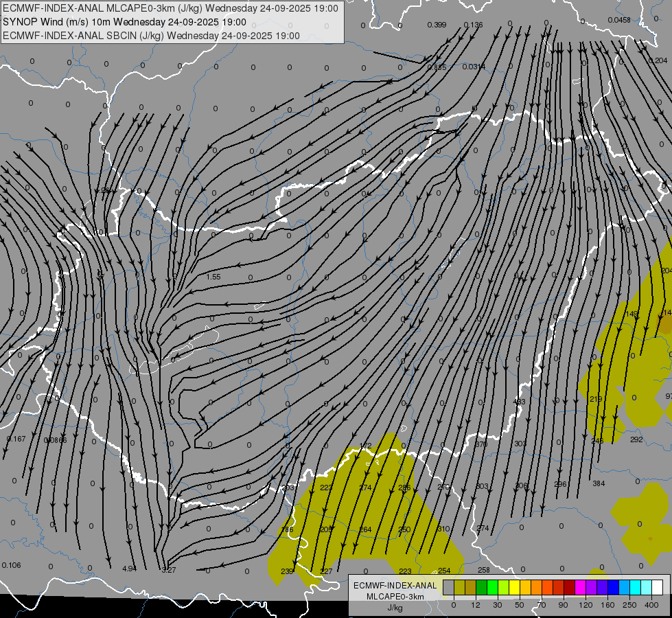The height and width of the screenshot is (618, 672).
Task: Click the map value 264
Action: (365, 529)
